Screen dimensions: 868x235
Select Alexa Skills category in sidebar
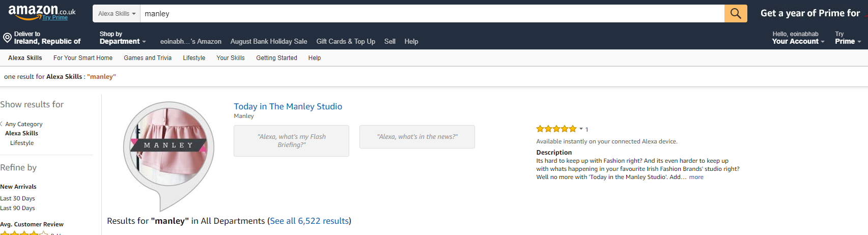coord(21,133)
